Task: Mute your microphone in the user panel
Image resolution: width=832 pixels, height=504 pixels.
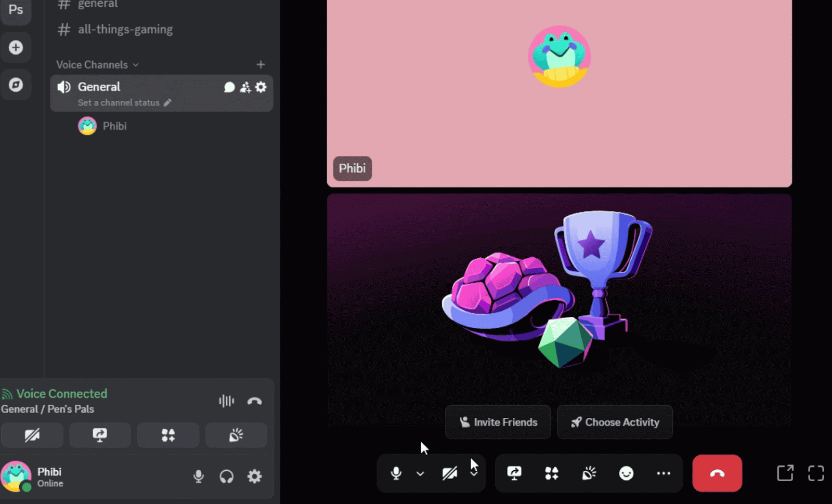Action: [198, 476]
